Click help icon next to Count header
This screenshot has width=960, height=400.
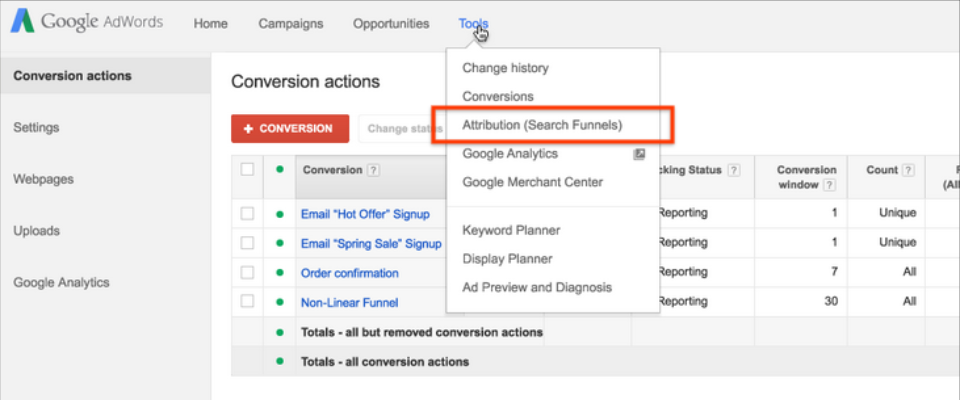[x=909, y=171]
